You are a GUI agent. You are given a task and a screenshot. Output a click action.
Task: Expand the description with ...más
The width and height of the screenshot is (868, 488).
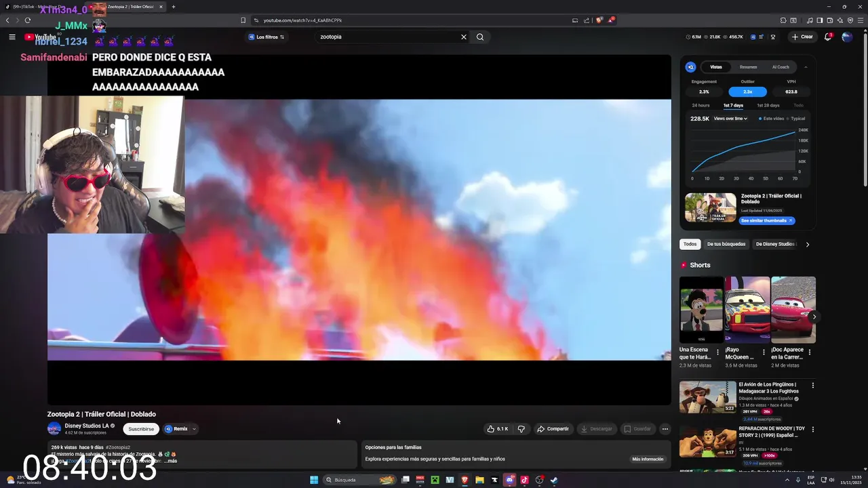click(170, 461)
